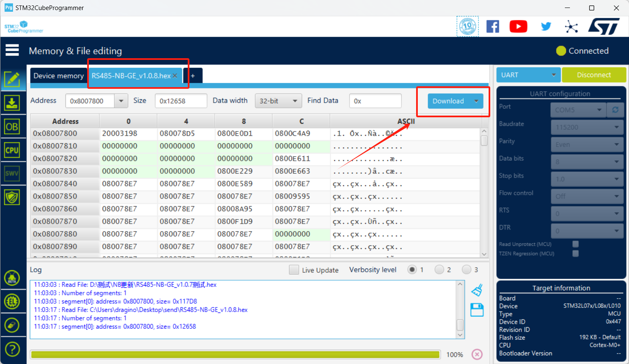Click the Download button

point(448,101)
